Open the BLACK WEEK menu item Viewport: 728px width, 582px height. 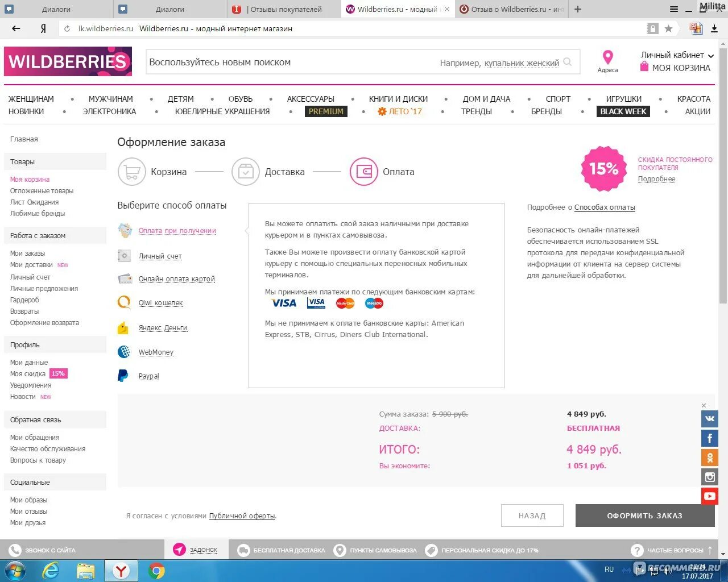pyautogui.click(x=623, y=111)
